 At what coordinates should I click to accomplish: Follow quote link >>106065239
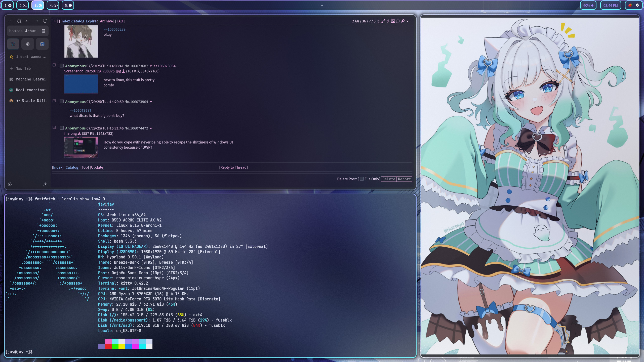pyautogui.click(x=114, y=29)
